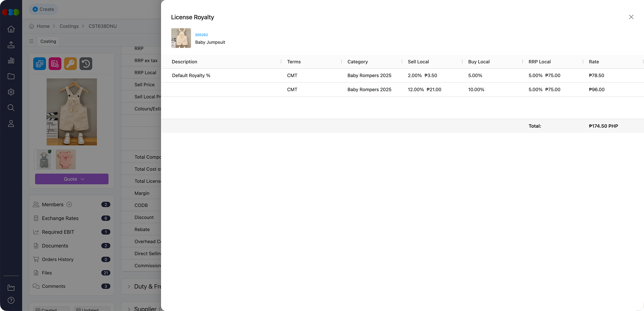
Task: Go to Costings in breadcrumb
Action: tap(69, 26)
